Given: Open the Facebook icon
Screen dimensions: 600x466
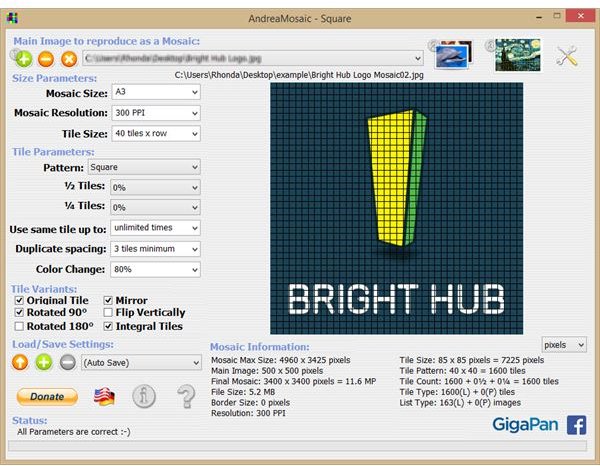Looking at the screenshot, I should pos(576,425).
